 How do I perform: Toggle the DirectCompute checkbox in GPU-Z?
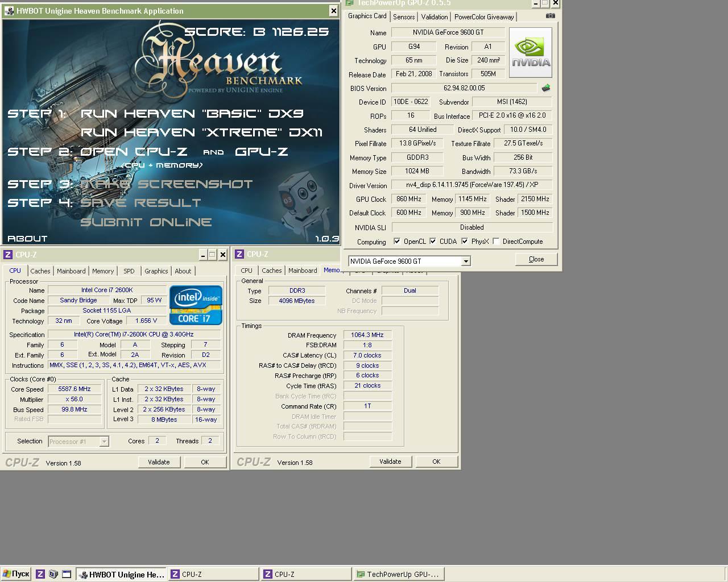pos(496,242)
